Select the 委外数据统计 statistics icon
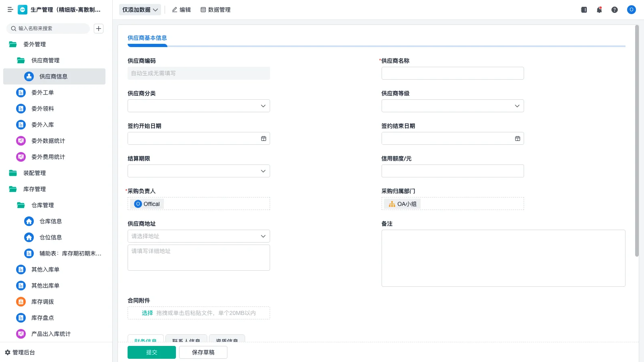The image size is (644, 362). click(x=21, y=141)
